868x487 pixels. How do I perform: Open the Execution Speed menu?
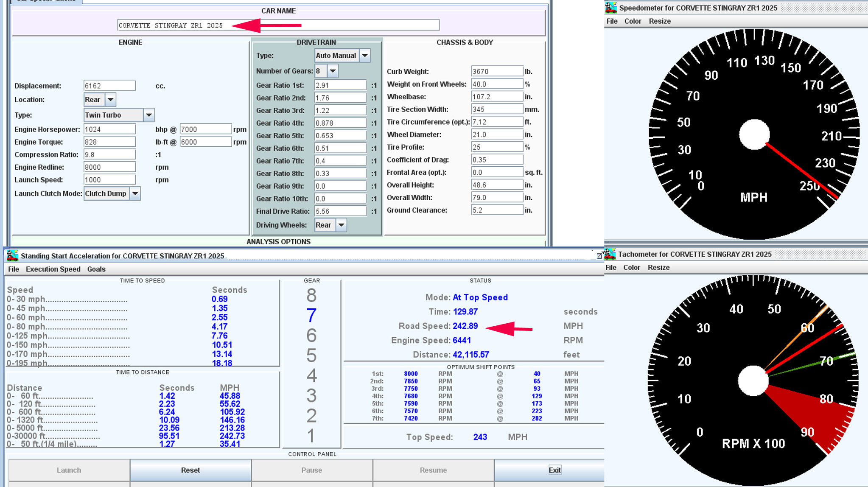[x=53, y=269]
